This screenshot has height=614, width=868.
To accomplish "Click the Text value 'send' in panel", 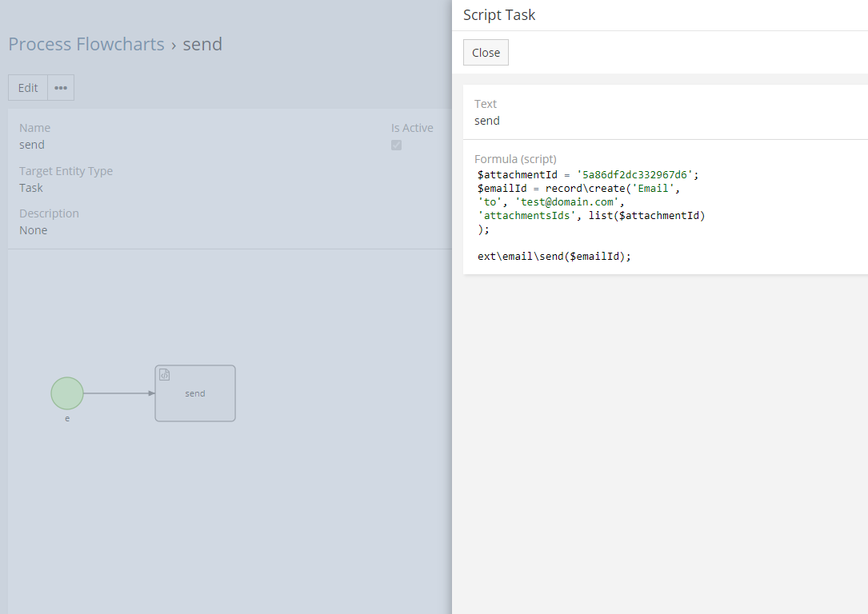I will tap(487, 121).
